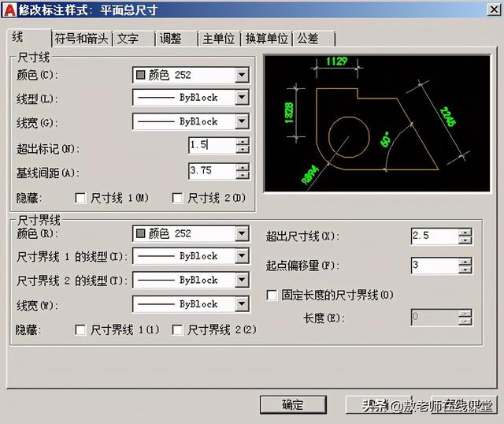
Task: Click the 超出尺寸线(X) input field
Action: coord(435,236)
